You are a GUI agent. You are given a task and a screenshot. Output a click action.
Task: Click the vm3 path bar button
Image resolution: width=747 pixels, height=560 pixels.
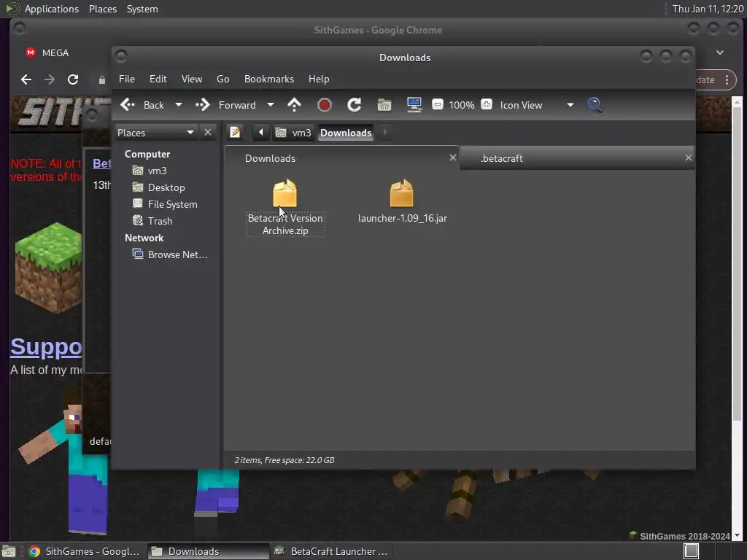(x=293, y=133)
